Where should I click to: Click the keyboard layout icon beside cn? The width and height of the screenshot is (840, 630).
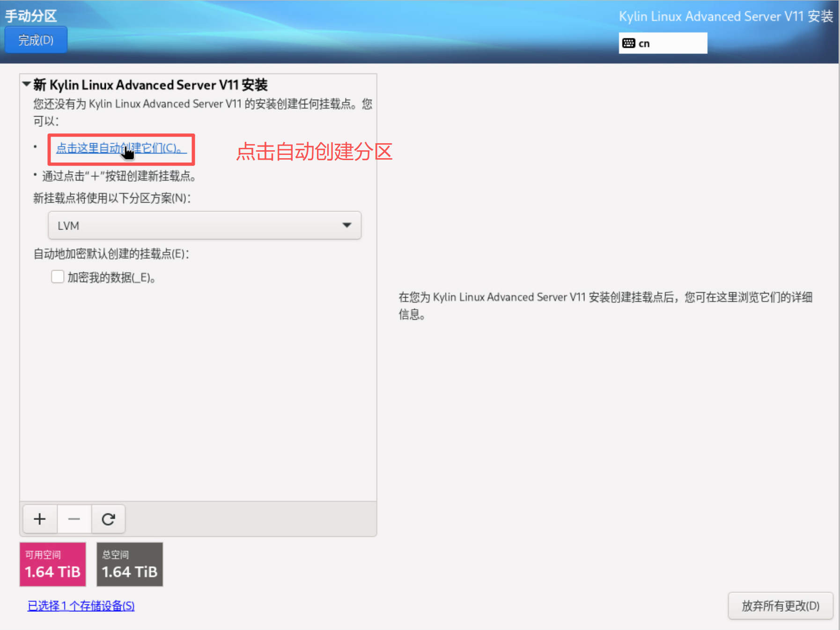[628, 44]
